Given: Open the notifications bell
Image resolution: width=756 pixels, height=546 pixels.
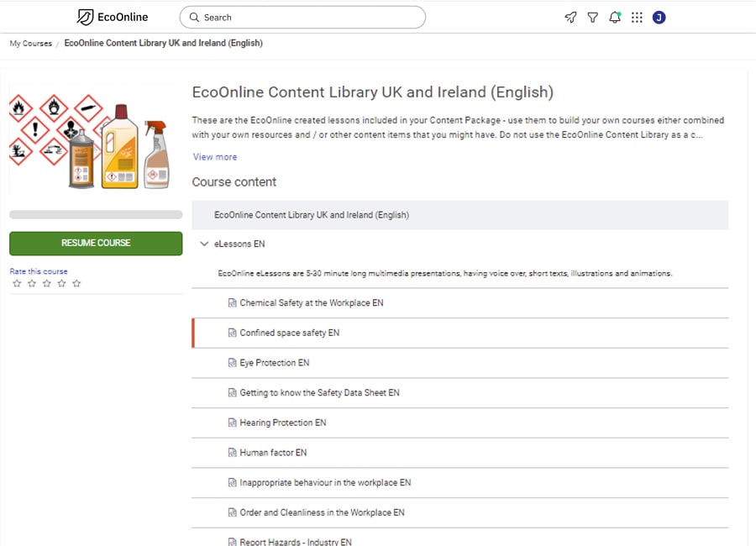Looking at the screenshot, I should click(x=615, y=18).
